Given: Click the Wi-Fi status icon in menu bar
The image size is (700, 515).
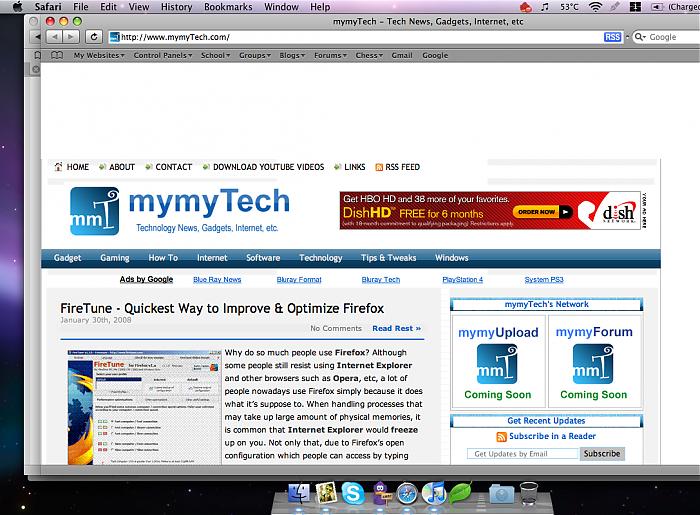Looking at the screenshot, I should click(595, 7).
